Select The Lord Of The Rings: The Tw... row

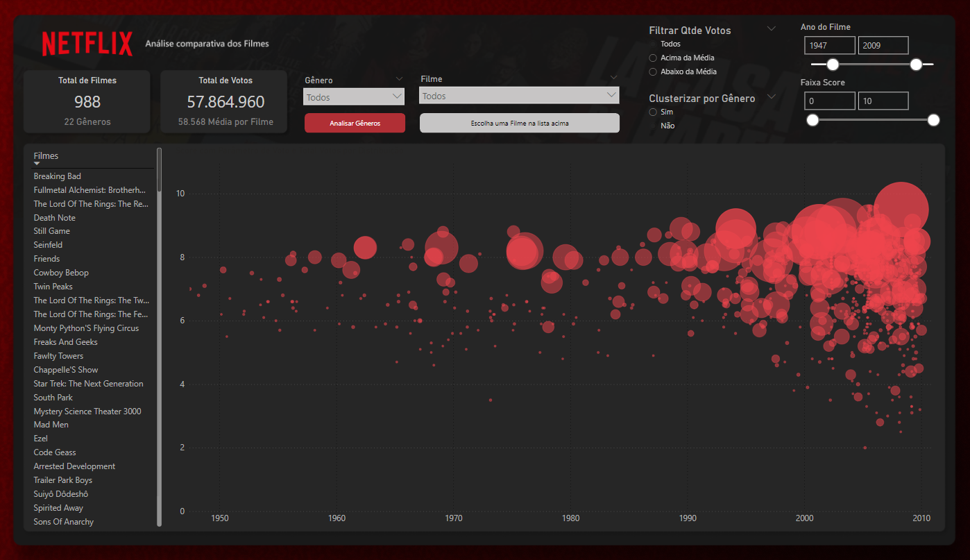coord(91,300)
